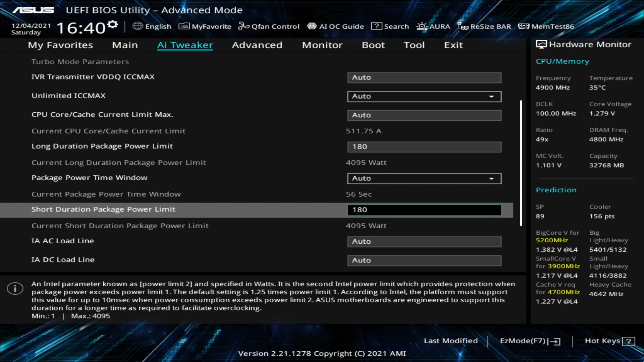The image size is (644, 362).
Task: Click the 4800 MHz DRAM frequency value
Action: 606,139
